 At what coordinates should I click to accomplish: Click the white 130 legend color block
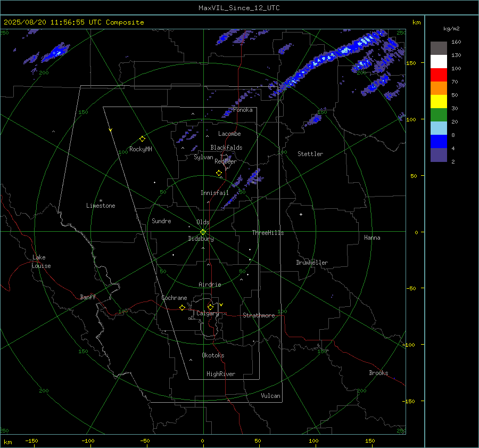(x=439, y=61)
